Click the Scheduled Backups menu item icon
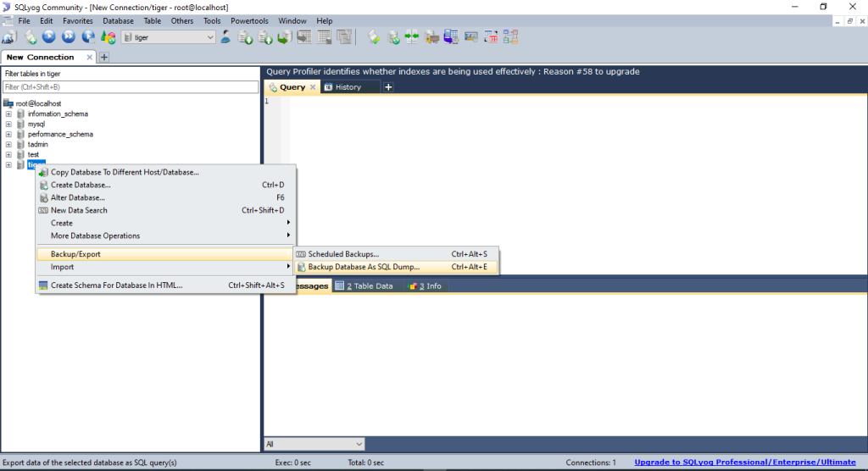 [x=301, y=254]
